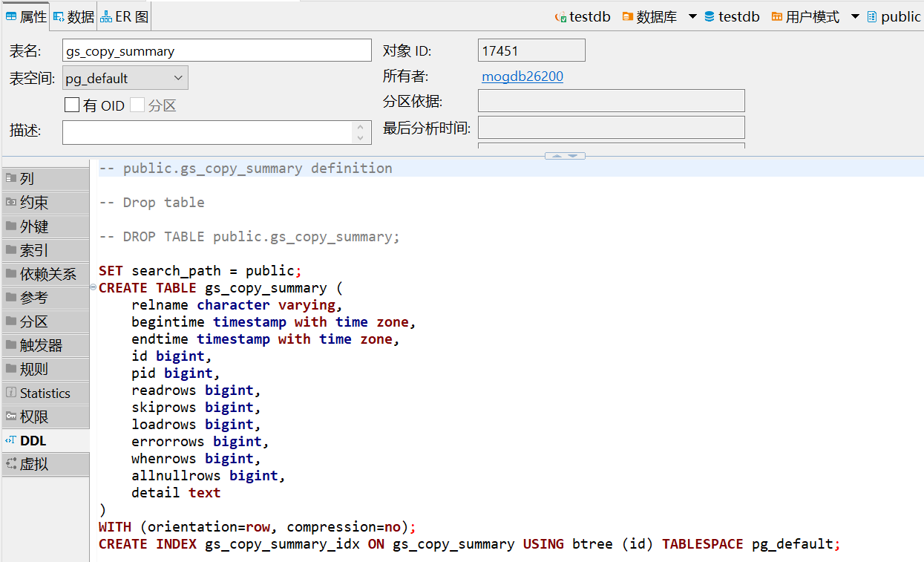924x562 pixels.
Task: Click the 描述 spinner down arrow
Action: point(360,137)
